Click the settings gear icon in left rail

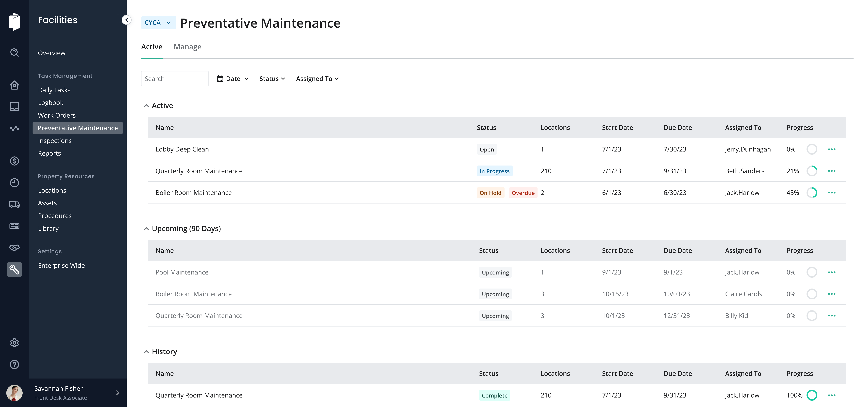coord(14,343)
